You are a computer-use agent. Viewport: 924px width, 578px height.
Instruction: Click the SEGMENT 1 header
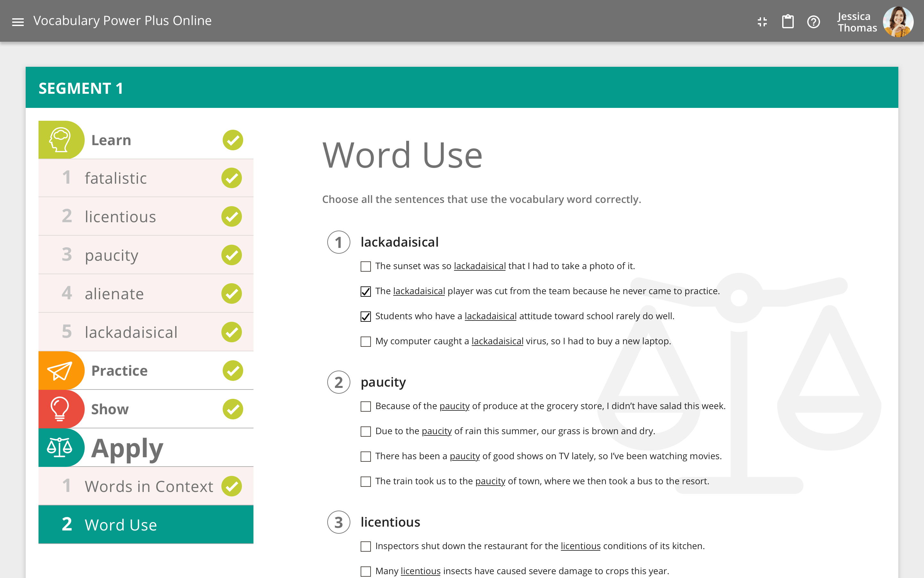pos(462,88)
